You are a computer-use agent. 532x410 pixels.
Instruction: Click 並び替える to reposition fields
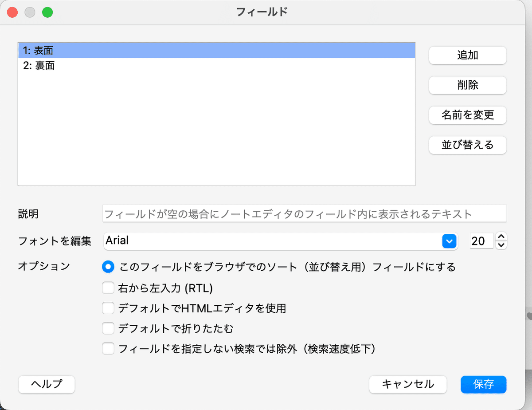(x=467, y=145)
